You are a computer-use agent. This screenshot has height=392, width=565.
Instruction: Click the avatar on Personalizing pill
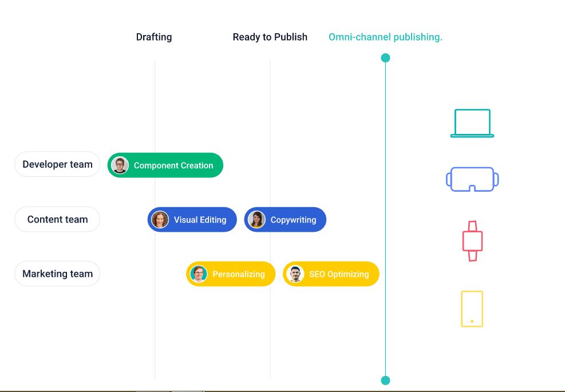point(199,274)
